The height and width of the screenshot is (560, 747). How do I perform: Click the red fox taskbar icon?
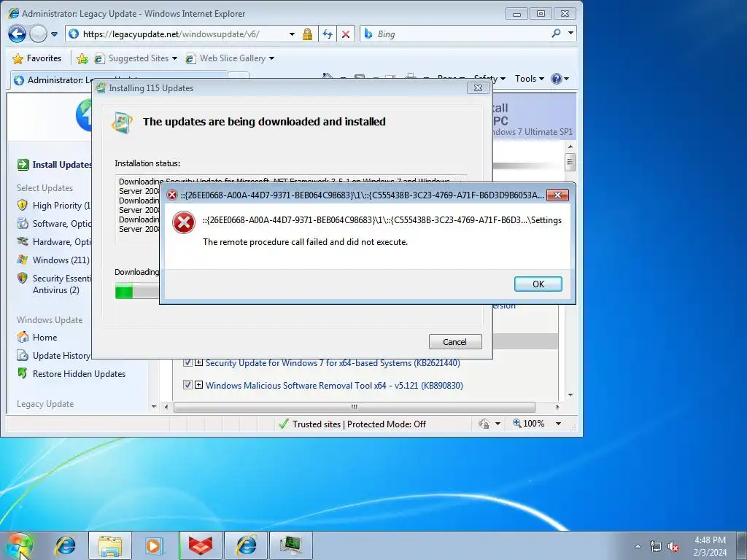point(200,545)
